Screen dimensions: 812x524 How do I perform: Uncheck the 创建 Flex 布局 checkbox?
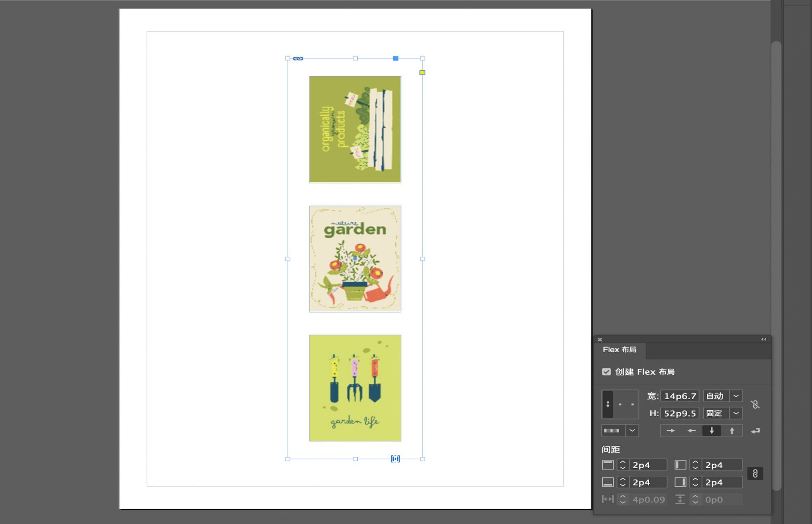606,372
